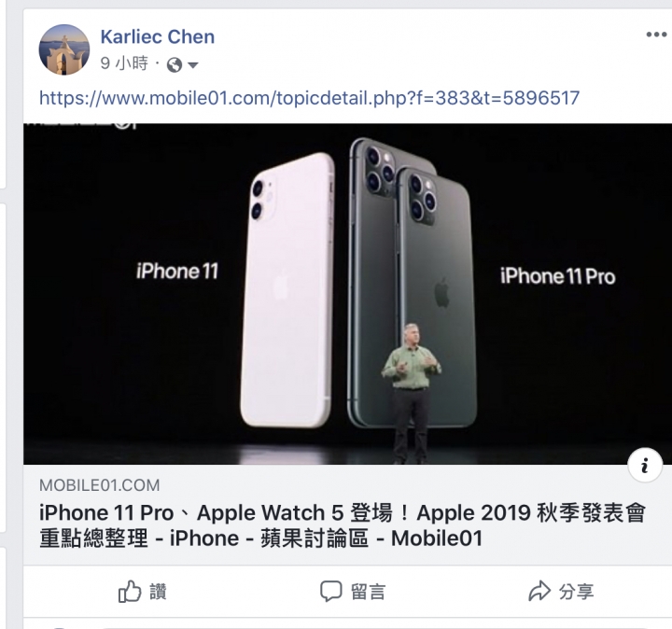Viewport: 672px width, 629px height.
Task: Click the iPhone 11 keynote preview image
Action: coord(347,294)
